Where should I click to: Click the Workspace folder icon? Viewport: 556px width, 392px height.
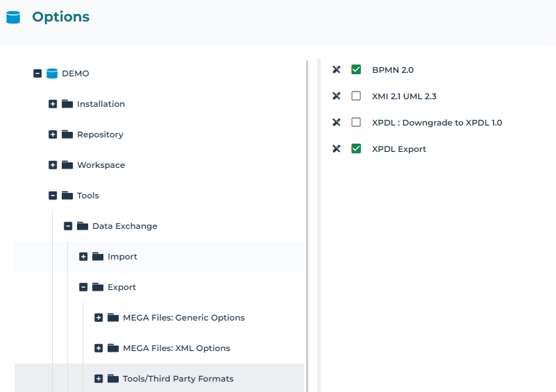(67, 165)
